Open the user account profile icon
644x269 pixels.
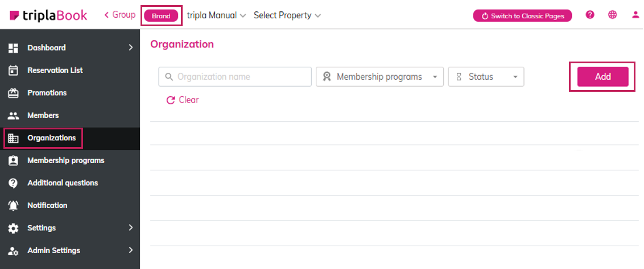coord(635,15)
